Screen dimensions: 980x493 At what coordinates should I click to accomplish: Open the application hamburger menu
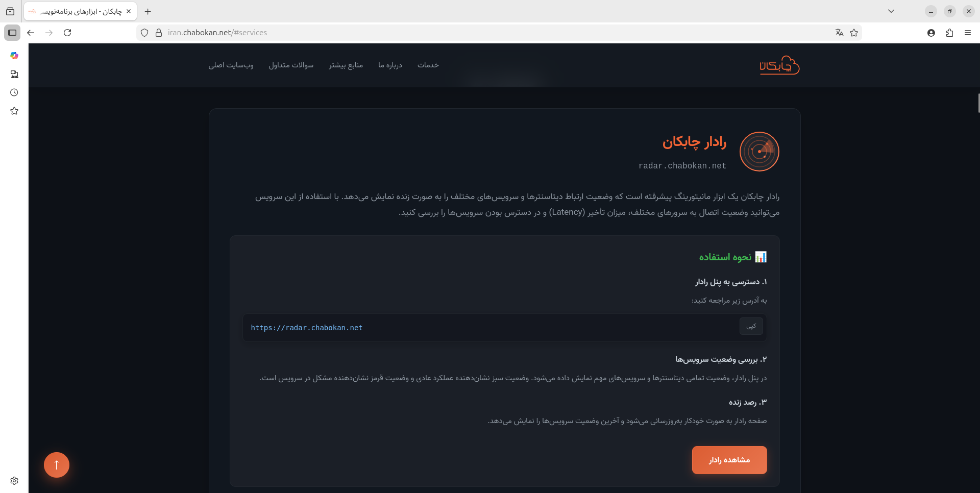pos(968,33)
